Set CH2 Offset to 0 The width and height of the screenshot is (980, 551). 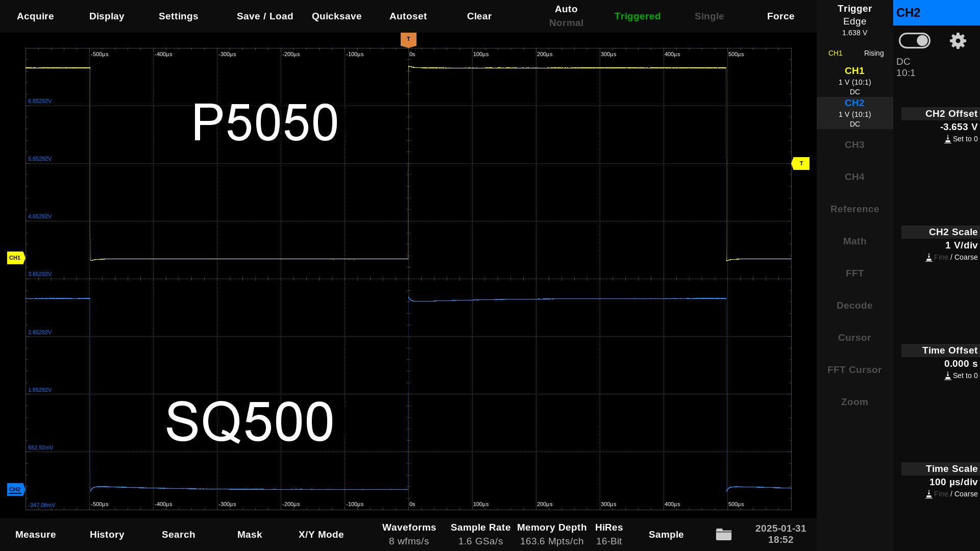coord(961,139)
